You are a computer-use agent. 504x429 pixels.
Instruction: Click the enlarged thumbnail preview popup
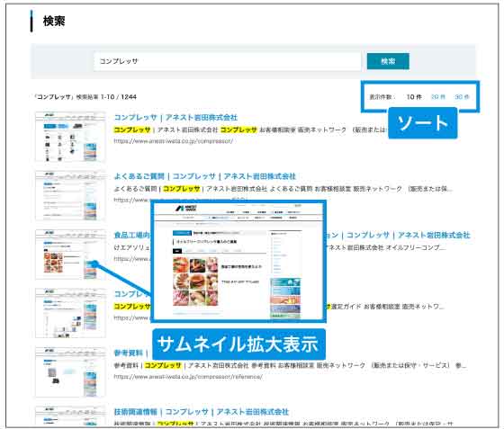(238, 262)
